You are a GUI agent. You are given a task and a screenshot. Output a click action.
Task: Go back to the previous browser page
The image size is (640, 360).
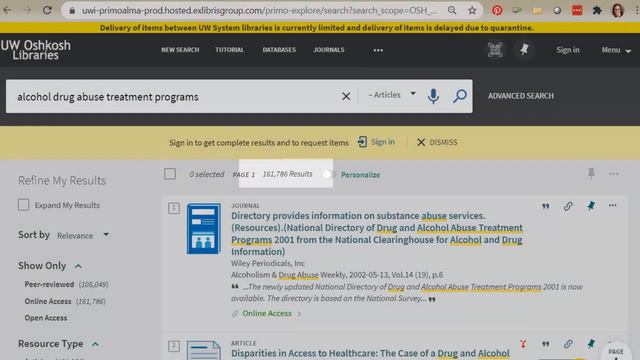[x=7, y=10]
